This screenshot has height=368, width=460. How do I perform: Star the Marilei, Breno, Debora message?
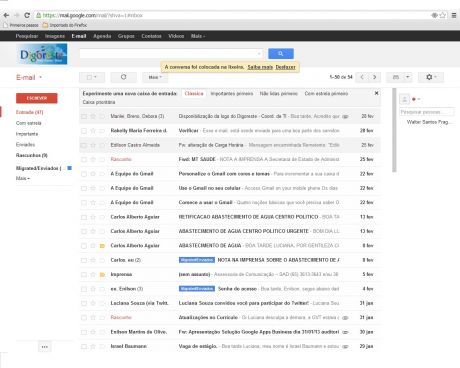point(93,116)
